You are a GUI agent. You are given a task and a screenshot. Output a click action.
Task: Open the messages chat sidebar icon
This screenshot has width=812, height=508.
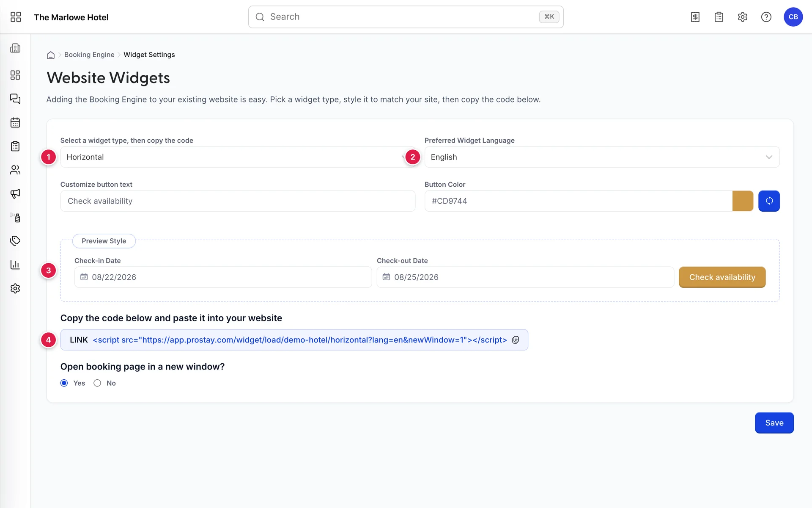(15, 99)
